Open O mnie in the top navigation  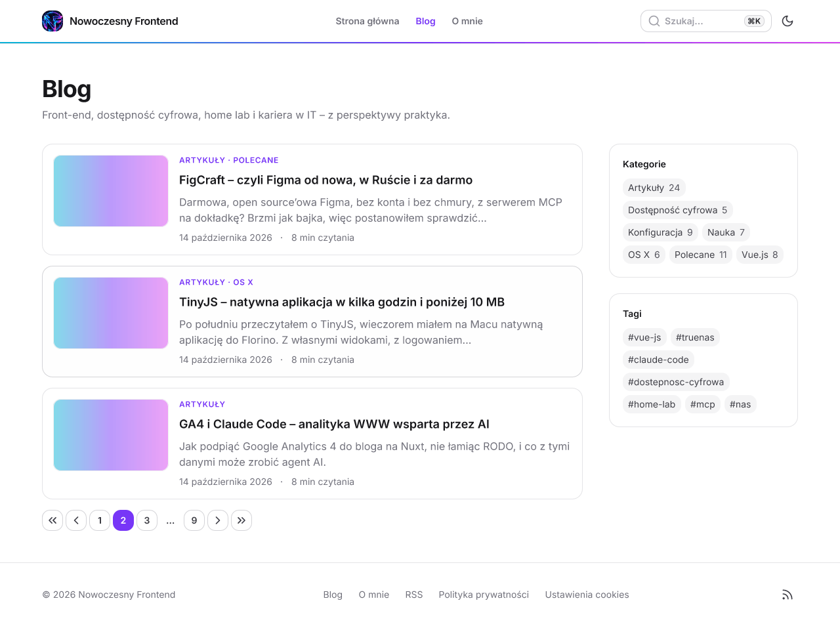click(x=467, y=21)
